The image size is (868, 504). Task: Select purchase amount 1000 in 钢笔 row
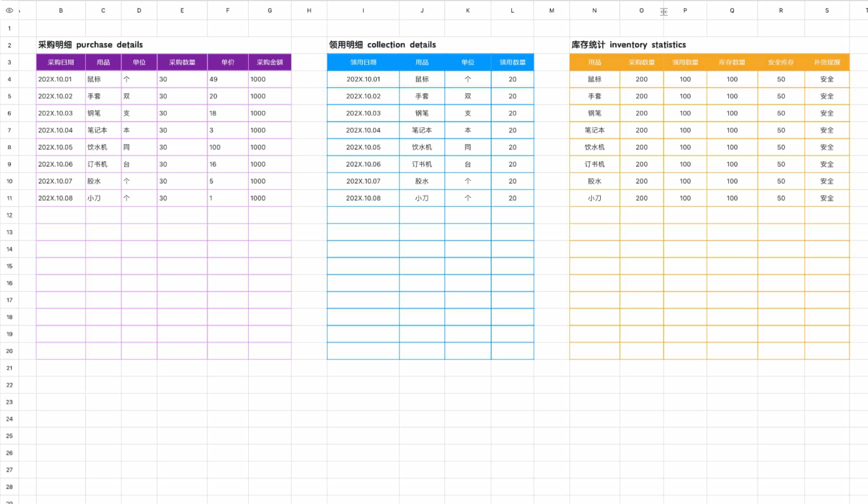[x=270, y=113]
